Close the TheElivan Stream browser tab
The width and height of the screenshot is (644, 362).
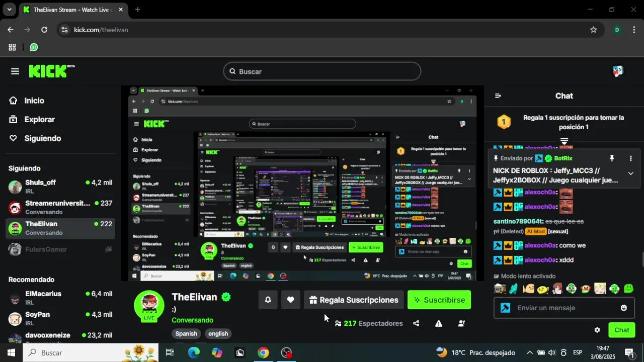[x=121, y=10]
